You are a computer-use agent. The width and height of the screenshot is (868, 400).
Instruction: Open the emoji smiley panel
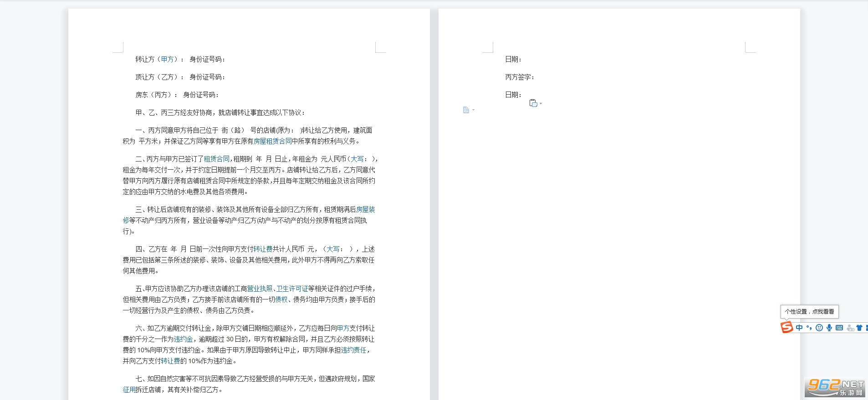click(x=819, y=328)
